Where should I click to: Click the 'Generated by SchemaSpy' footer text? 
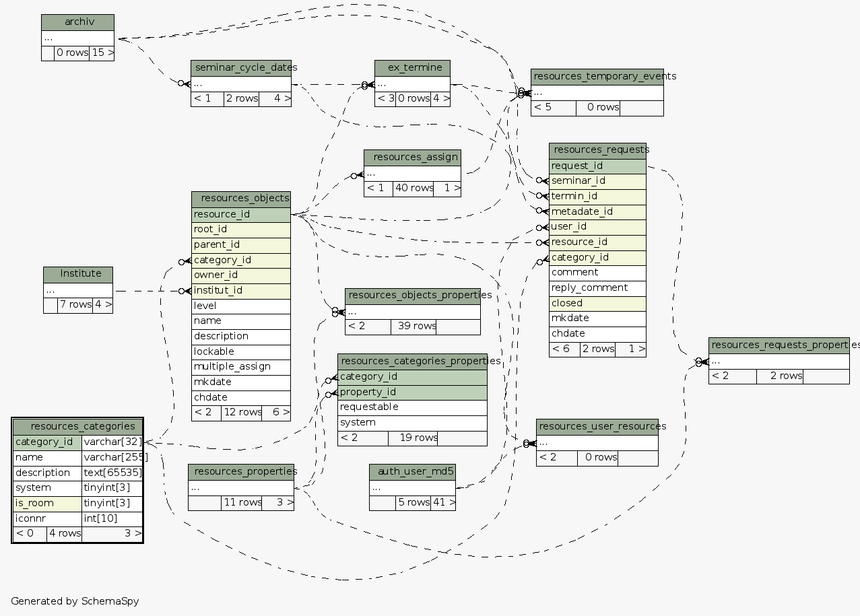(75, 601)
